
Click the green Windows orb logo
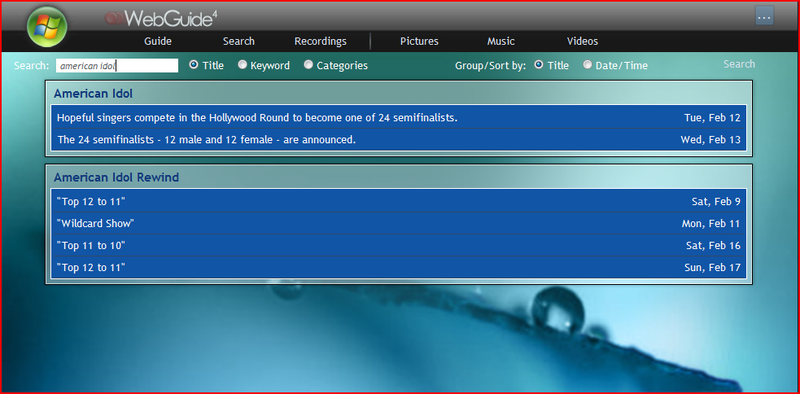[x=47, y=27]
